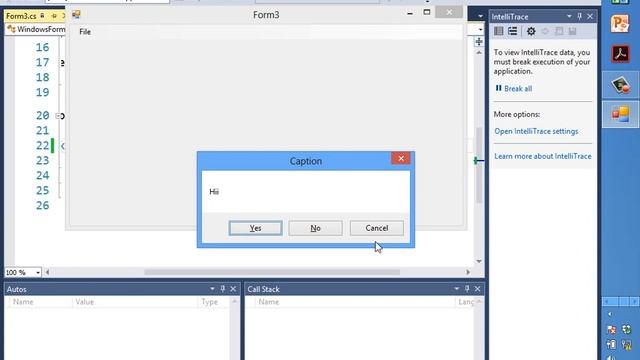Click the Learn more about IntelliTrace link
640x360 pixels.
(x=543, y=156)
